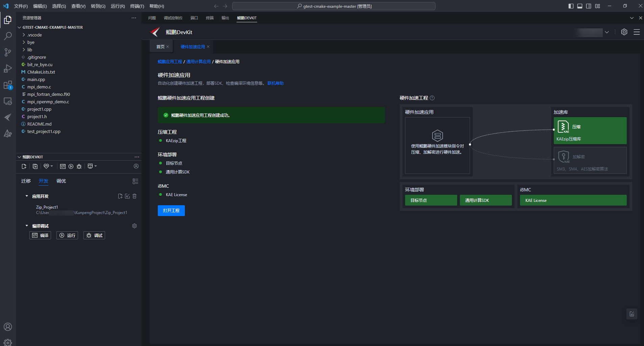Open server selection dropdown in DevKit header
The width and height of the screenshot is (644, 346).
[607, 32]
